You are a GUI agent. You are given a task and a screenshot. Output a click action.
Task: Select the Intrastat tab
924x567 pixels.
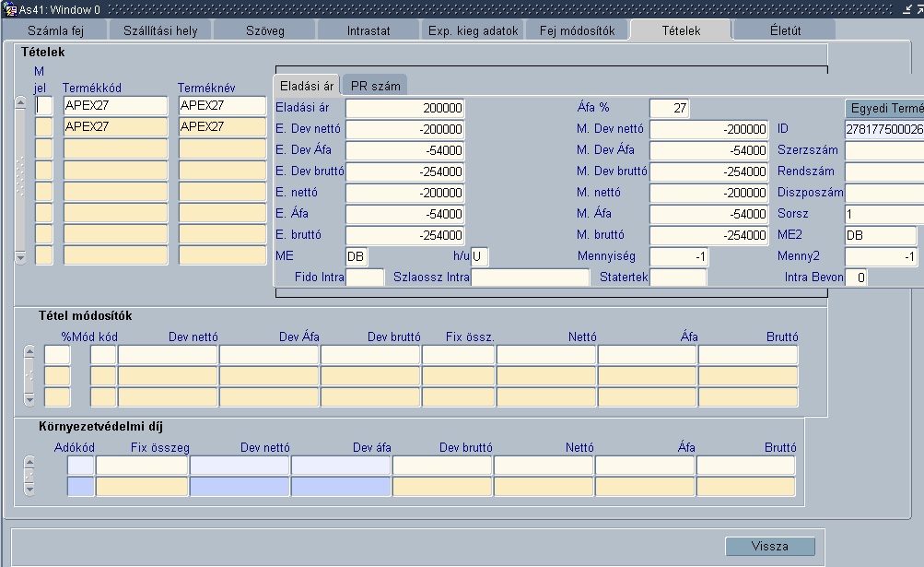pyautogui.click(x=368, y=30)
